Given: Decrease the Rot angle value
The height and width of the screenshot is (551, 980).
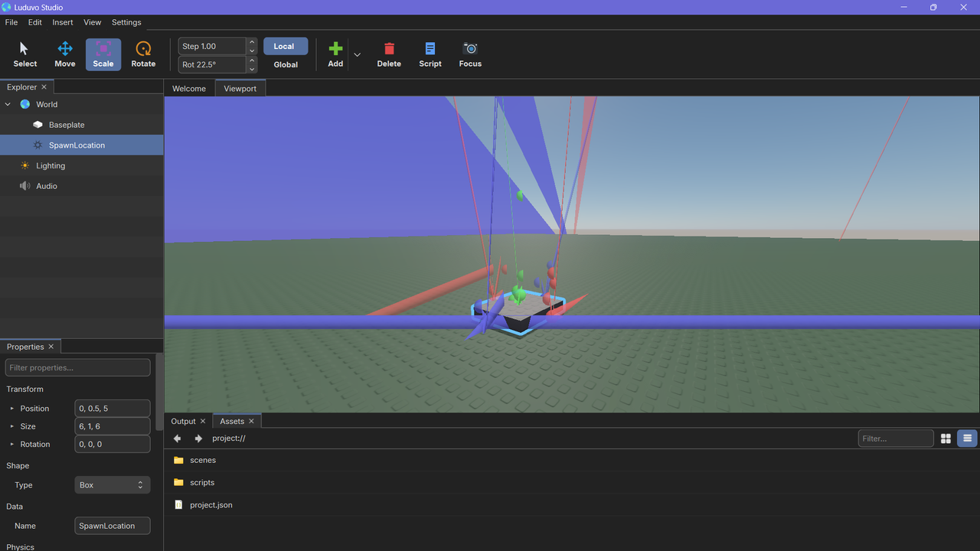Looking at the screenshot, I should [252, 69].
